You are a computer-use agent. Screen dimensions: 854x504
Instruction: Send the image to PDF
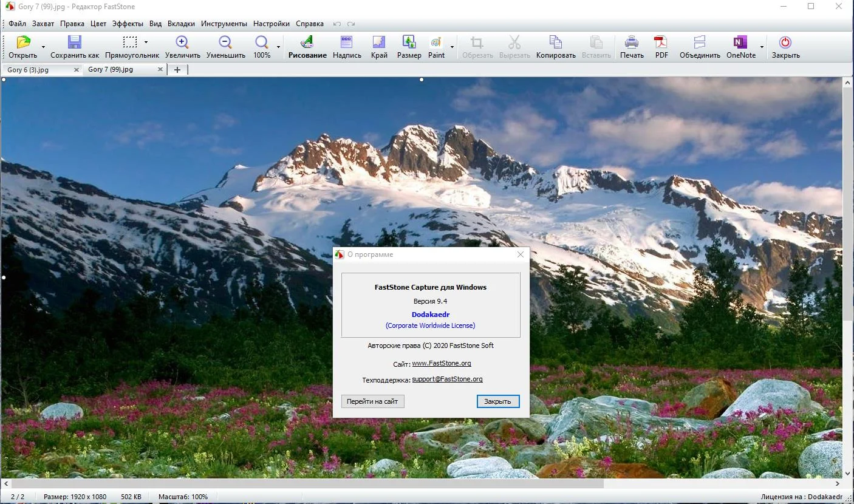point(661,47)
